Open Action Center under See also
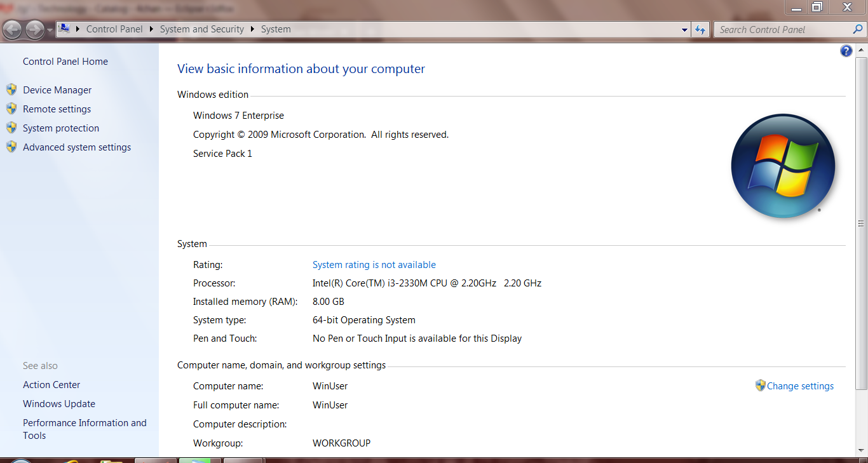This screenshot has width=868, height=463. 51,385
